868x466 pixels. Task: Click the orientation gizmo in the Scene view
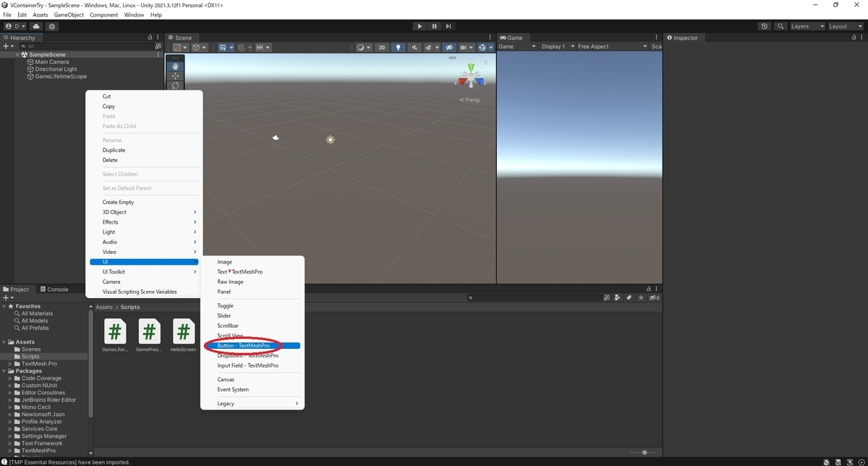tap(472, 77)
